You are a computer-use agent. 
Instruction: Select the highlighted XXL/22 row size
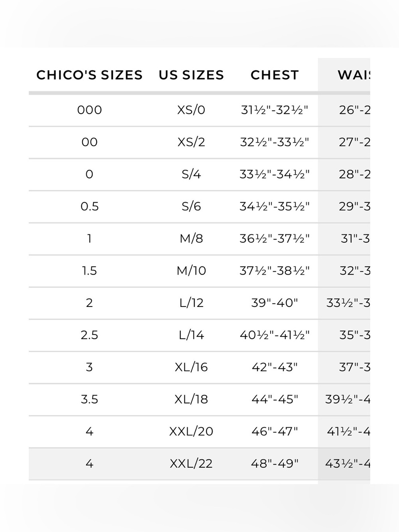point(191,464)
